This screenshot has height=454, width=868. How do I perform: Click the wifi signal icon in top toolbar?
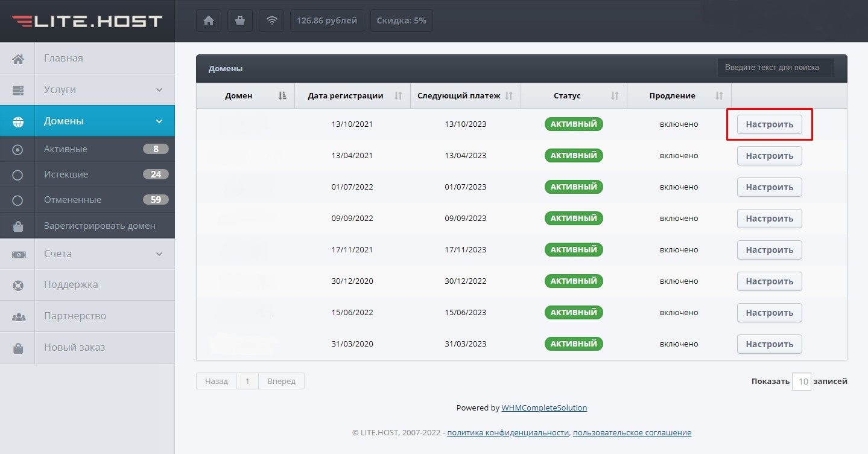coord(271,21)
